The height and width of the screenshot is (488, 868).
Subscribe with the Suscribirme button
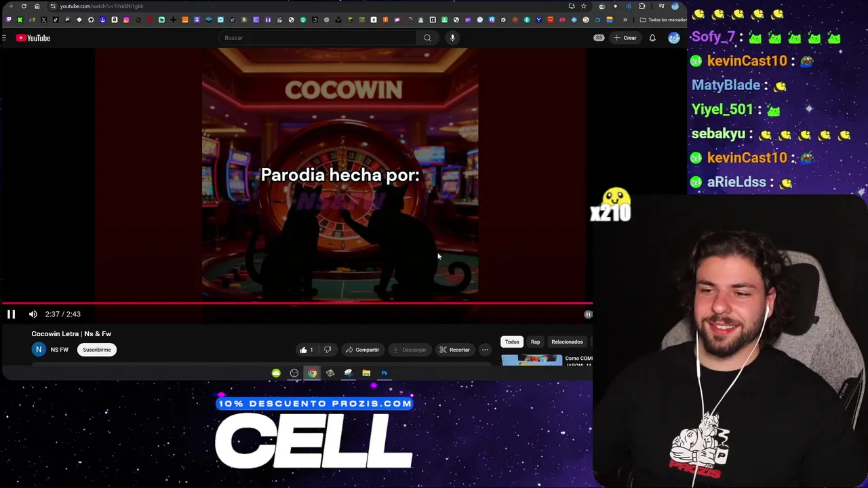point(97,350)
